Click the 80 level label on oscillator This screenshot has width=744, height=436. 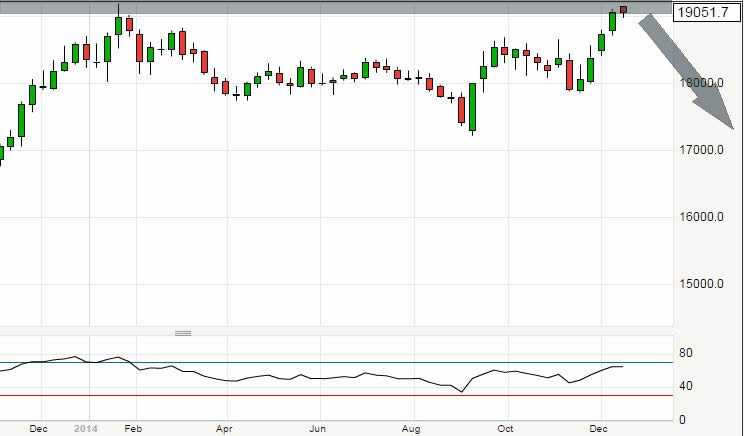pos(687,353)
